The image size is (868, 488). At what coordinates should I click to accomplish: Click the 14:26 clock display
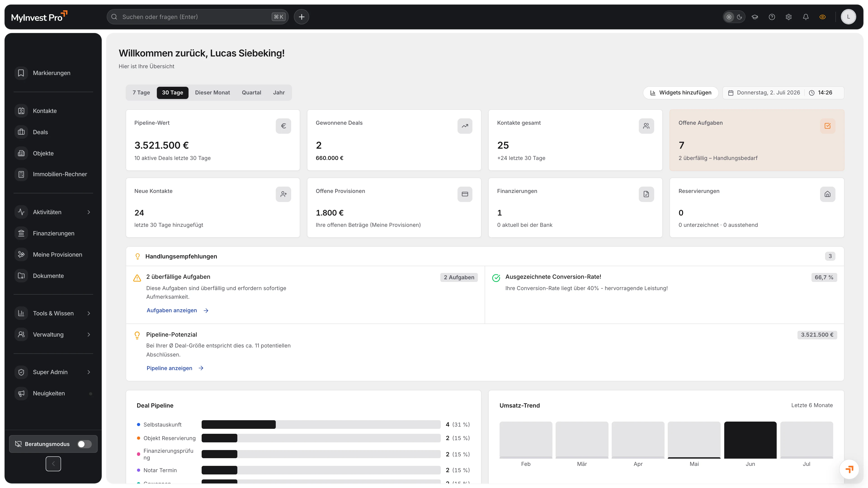coord(825,93)
